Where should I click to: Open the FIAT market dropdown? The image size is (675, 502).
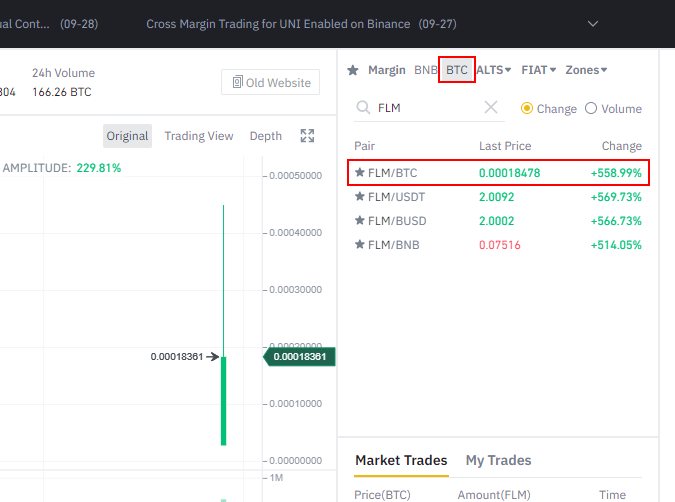pos(539,70)
